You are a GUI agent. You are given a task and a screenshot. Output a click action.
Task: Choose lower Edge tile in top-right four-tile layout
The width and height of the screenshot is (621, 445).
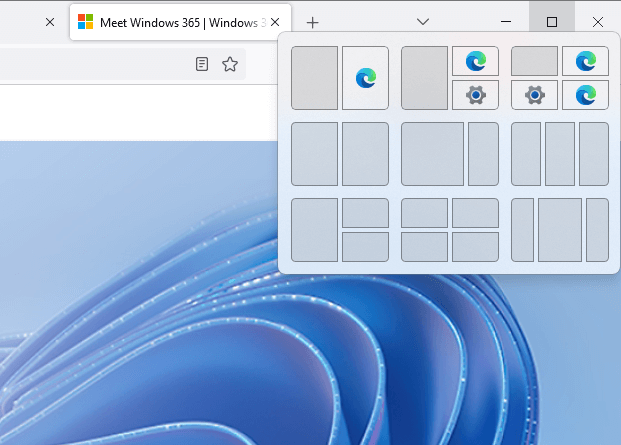[x=585, y=95]
